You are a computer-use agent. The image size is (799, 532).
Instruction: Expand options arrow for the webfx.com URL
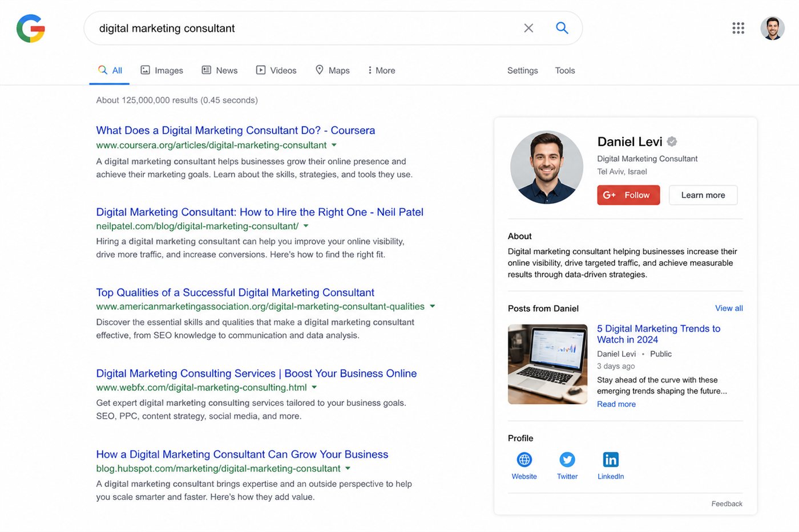[314, 387]
